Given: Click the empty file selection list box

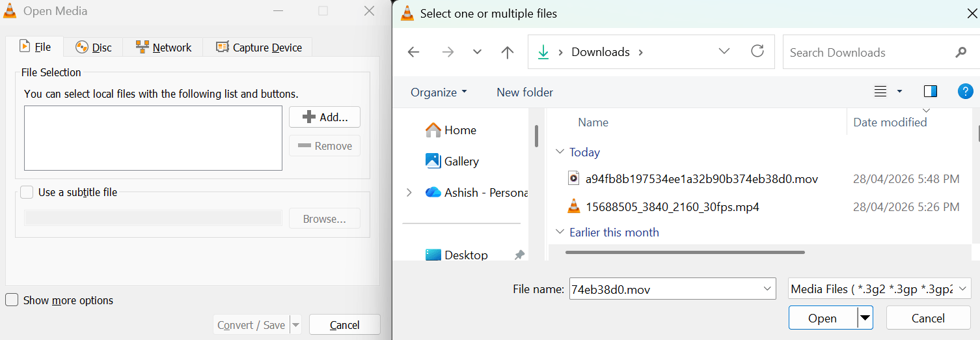Looking at the screenshot, I should pyautogui.click(x=153, y=138).
